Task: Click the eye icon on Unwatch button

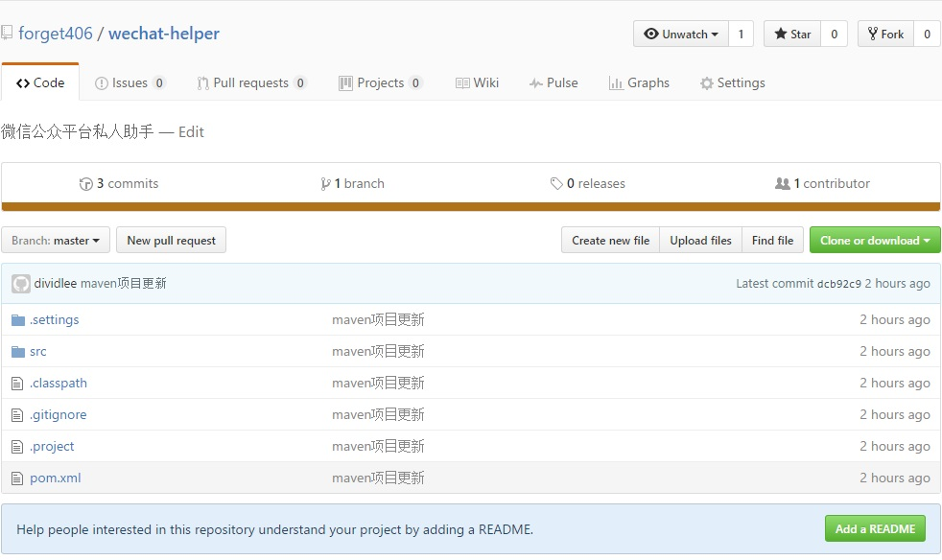Action: [651, 34]
